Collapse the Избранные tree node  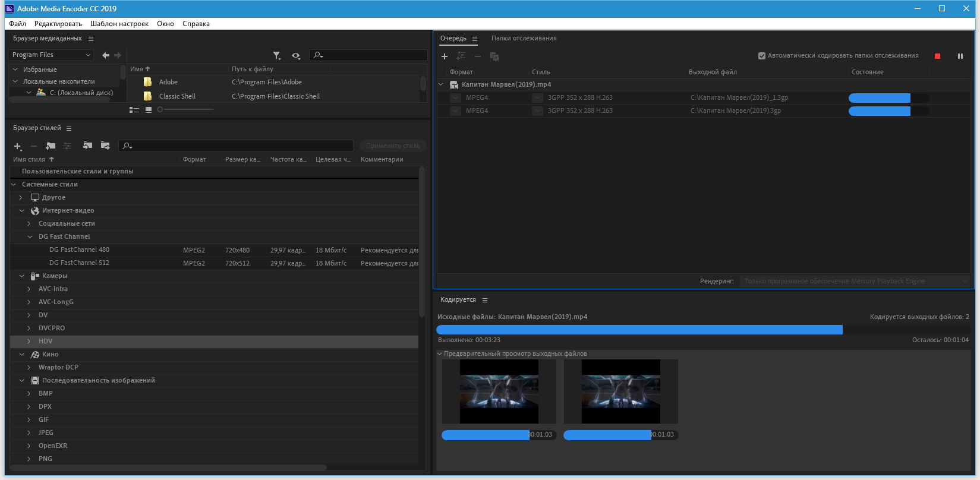(x=15, y=70)
